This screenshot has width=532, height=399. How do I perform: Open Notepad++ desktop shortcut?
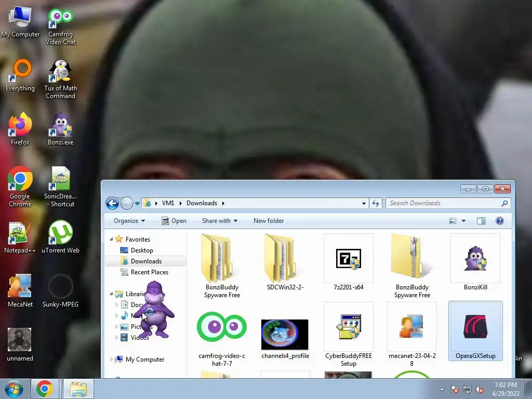[20, 237]
